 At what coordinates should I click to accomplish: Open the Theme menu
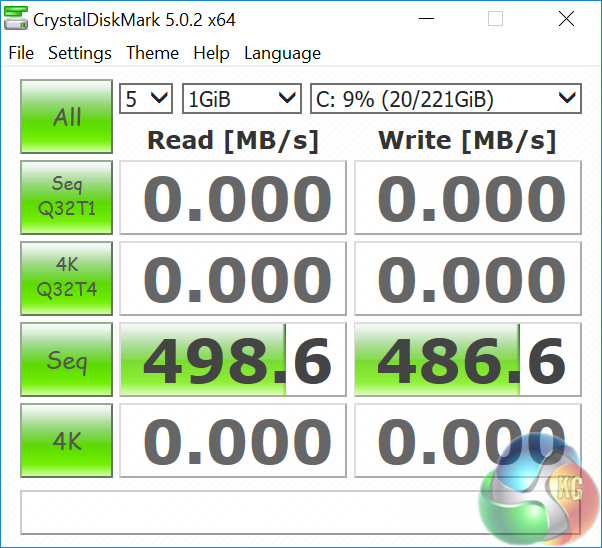click(152, 53)
